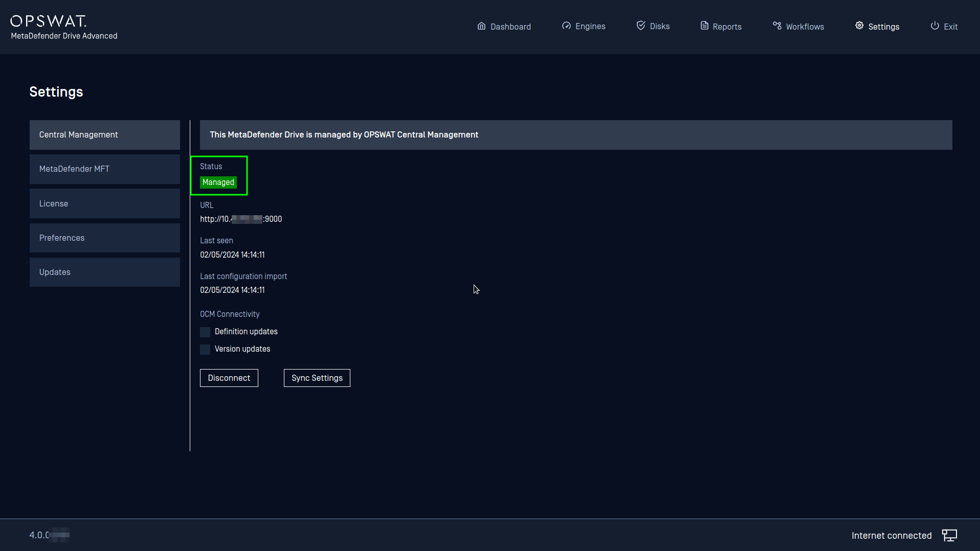Click the version number in footer
This screenshot has width=980, height=551.
pos(49,535)
